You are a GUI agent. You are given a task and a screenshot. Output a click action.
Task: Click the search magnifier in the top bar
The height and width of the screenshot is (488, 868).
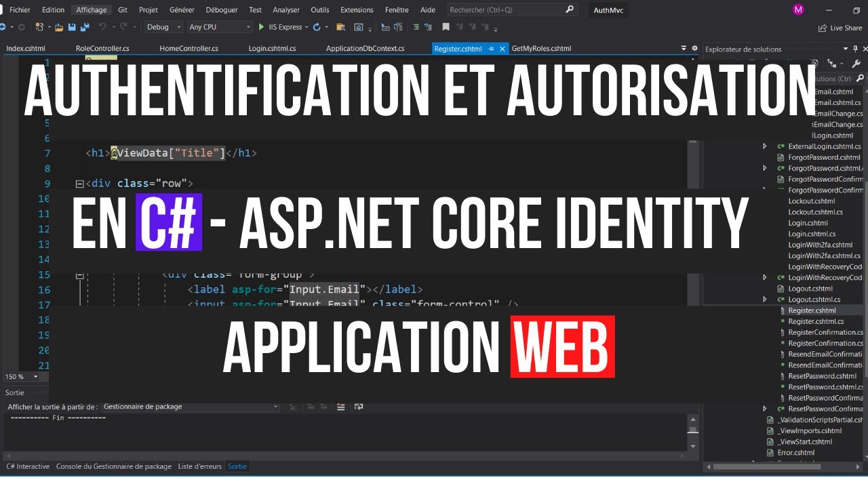(x=570, y=10)
